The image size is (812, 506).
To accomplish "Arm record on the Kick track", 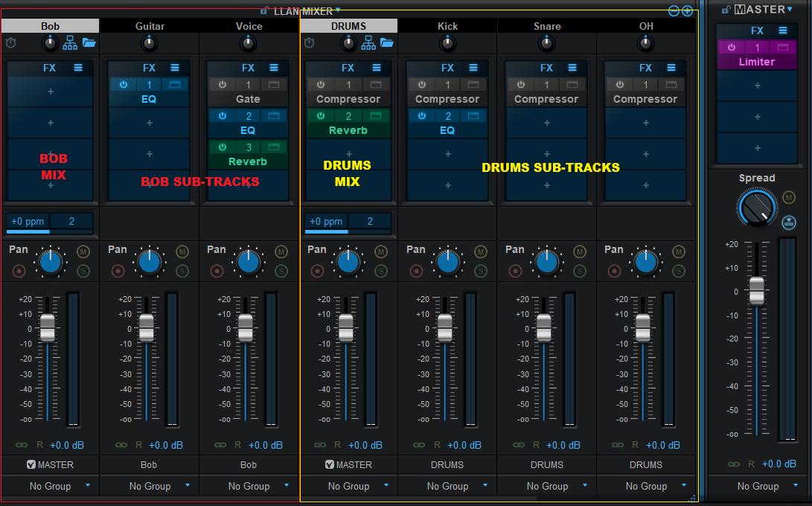I will click(416, 271).
